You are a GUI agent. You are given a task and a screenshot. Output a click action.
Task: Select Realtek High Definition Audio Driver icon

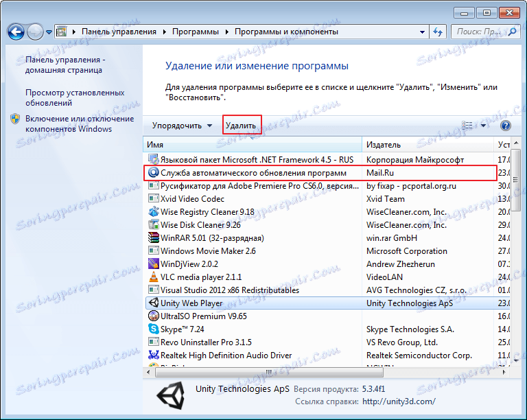154,355
